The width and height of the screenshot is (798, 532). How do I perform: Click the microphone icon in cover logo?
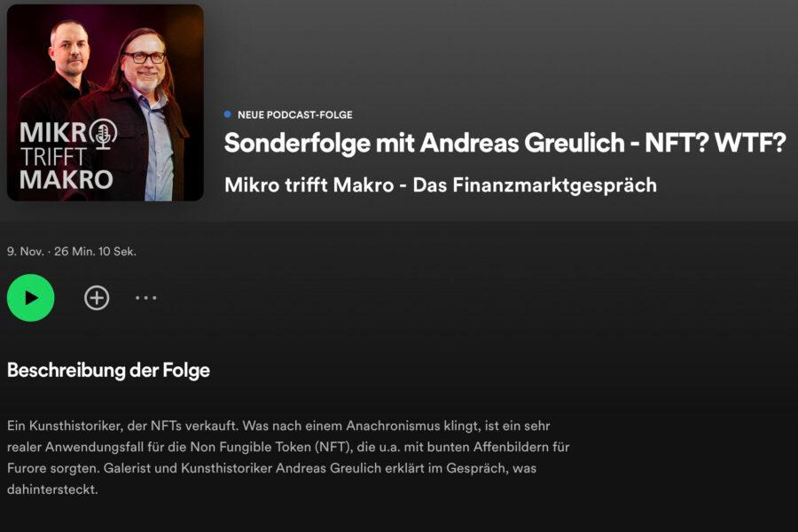click(x=104, y=134)
